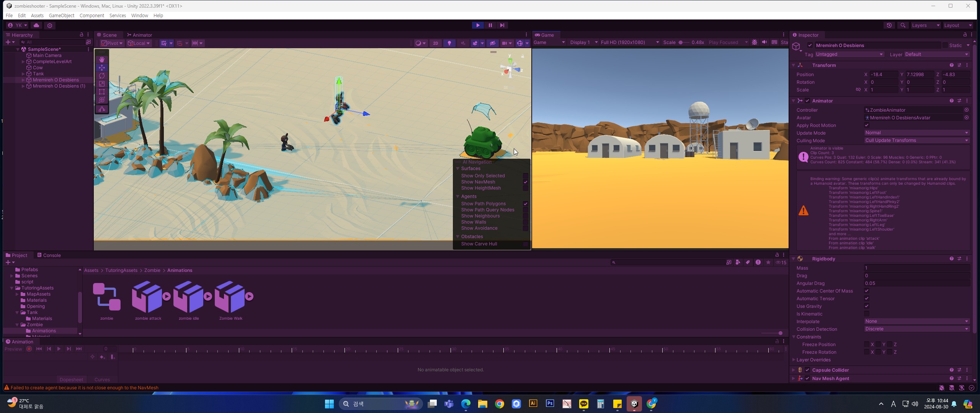Select the Move tool in Scene toolbar
The image size is (980, 413).
(x=102, y=68)
